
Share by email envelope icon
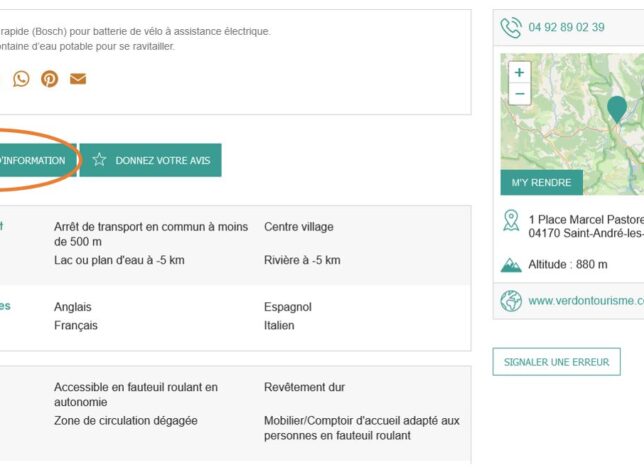tap(78, 79)
